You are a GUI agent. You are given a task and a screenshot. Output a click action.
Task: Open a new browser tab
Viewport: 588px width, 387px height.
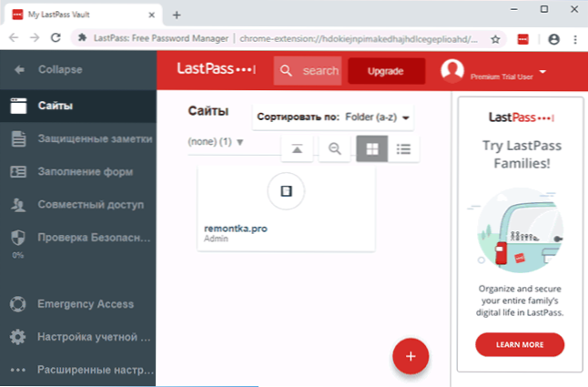(177, 15)
